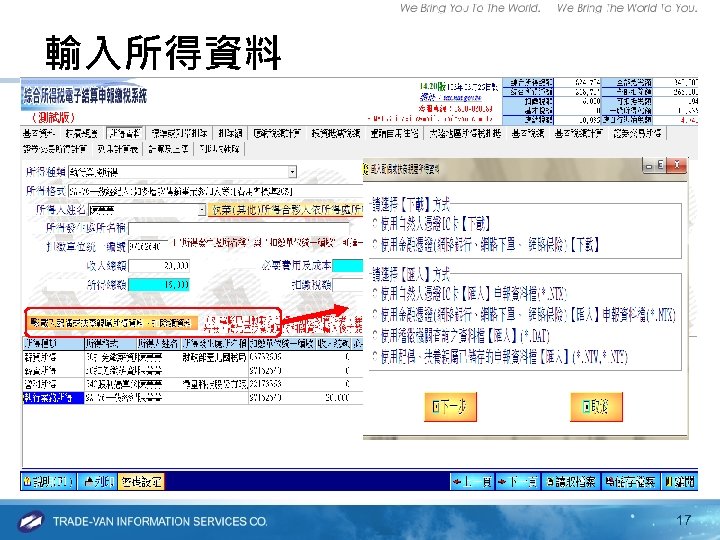Click the 所得人姓名 column header
Viewport: 720px width, 540px height.
158,343
